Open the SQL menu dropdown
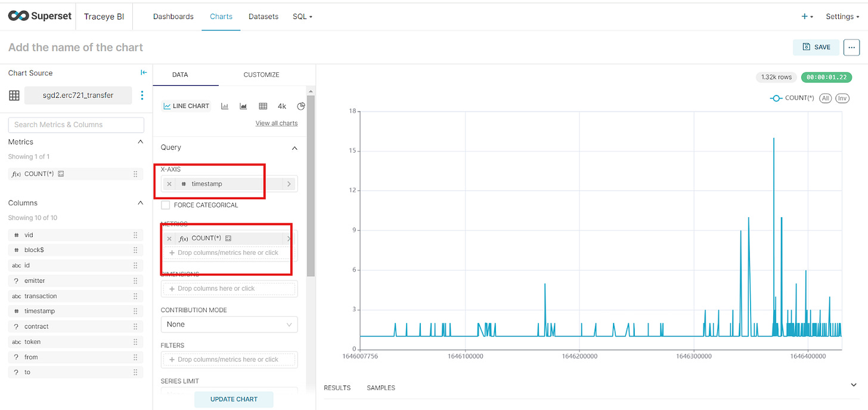 [302, 17]
